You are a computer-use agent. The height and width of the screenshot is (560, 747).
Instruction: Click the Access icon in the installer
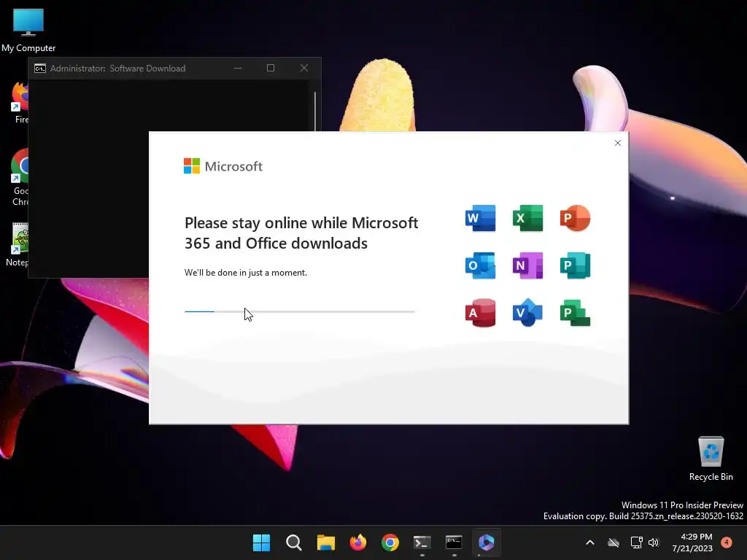tap(480, 313)
